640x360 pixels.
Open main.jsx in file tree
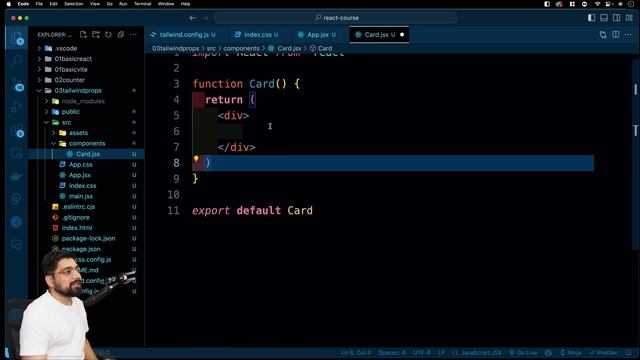(x=86, y=196)
